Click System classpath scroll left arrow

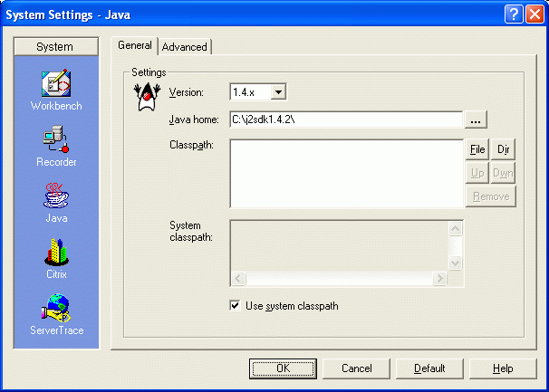pos(238,279)
